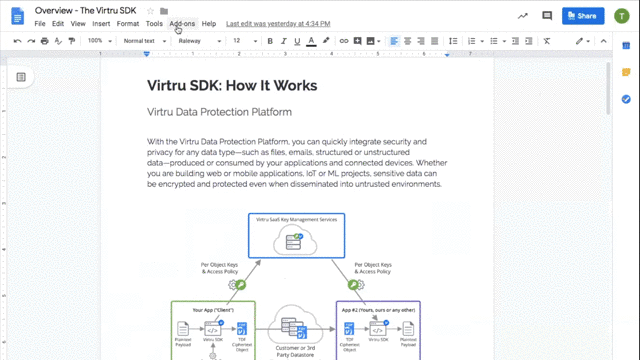Open the highlight color picker

[x=326, y=41]
